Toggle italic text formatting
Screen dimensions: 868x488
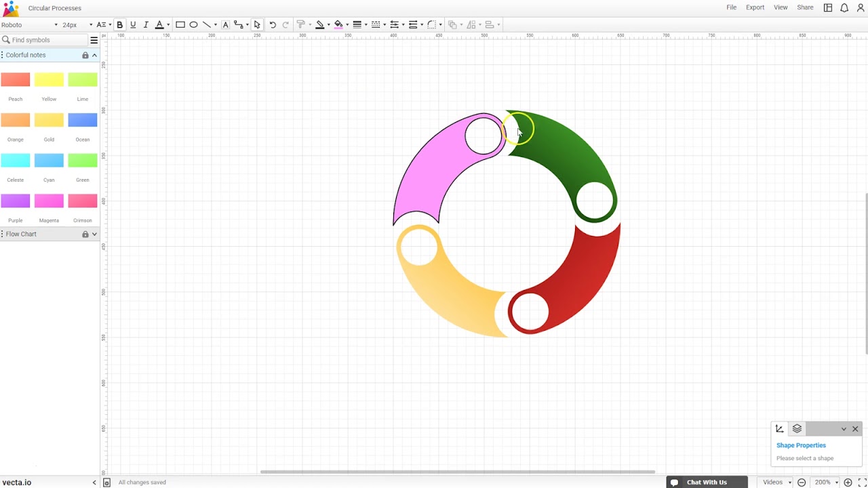146,25
